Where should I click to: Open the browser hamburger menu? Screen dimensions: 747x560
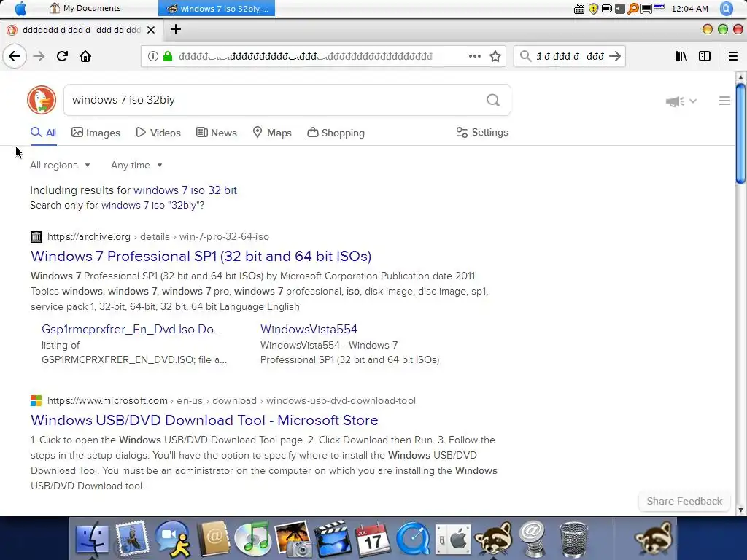pos(733,56)
